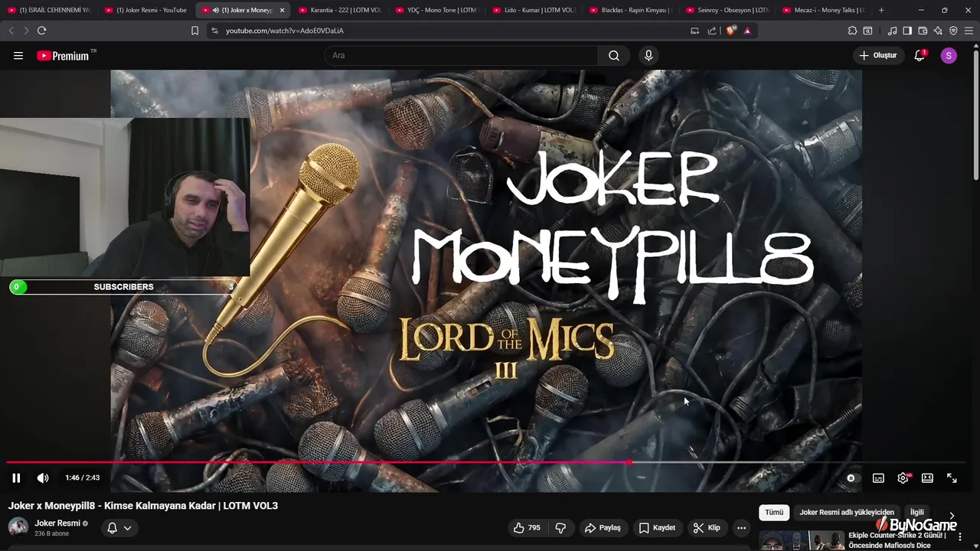This screenshot has width=980, height=551.
Task: Switch to Lido - Kumar tab
Action: 534,10
